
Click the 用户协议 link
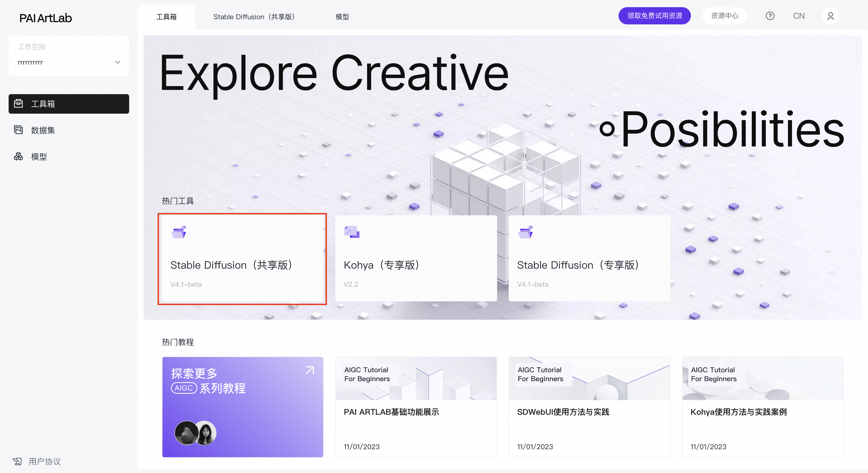point(44,461)
